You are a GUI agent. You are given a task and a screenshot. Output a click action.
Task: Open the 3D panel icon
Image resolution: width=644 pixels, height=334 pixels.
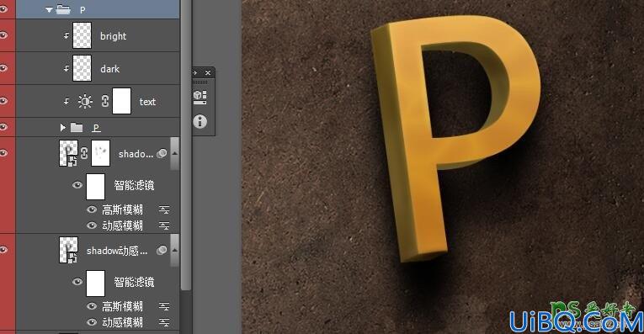200,98
